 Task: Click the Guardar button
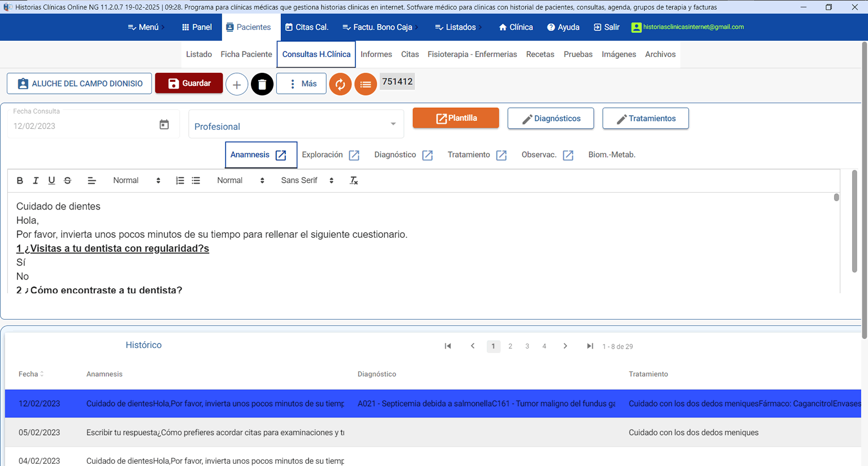click(x=189, y=83)
